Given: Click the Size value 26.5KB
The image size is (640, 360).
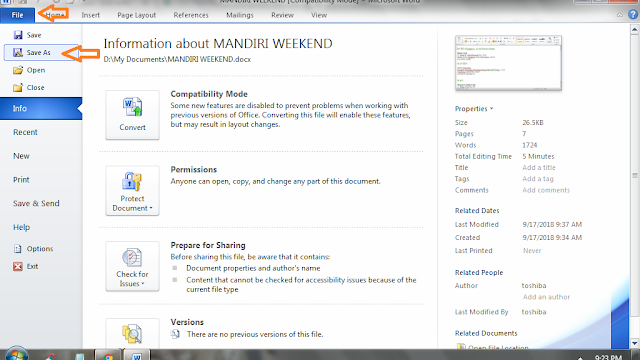Looking at the screenshot, I should click(x=533, y=122).
